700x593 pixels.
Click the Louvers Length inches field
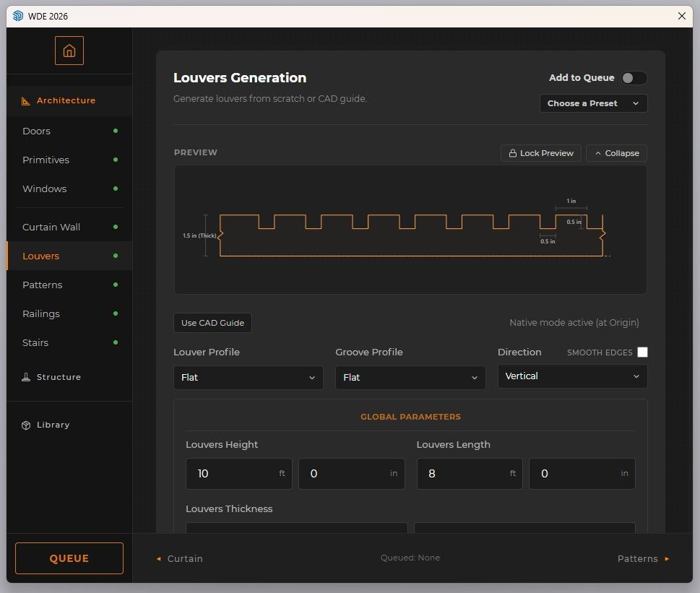[x=582, y=473]
